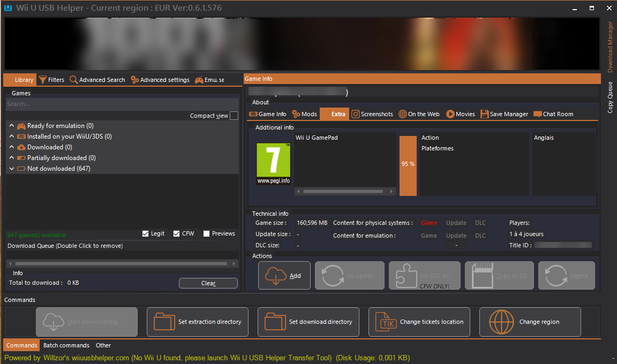Click the folder icon for extraction directory
This screenshot has height=364, width=617.
pyautogui.click(x=164, y=322)
